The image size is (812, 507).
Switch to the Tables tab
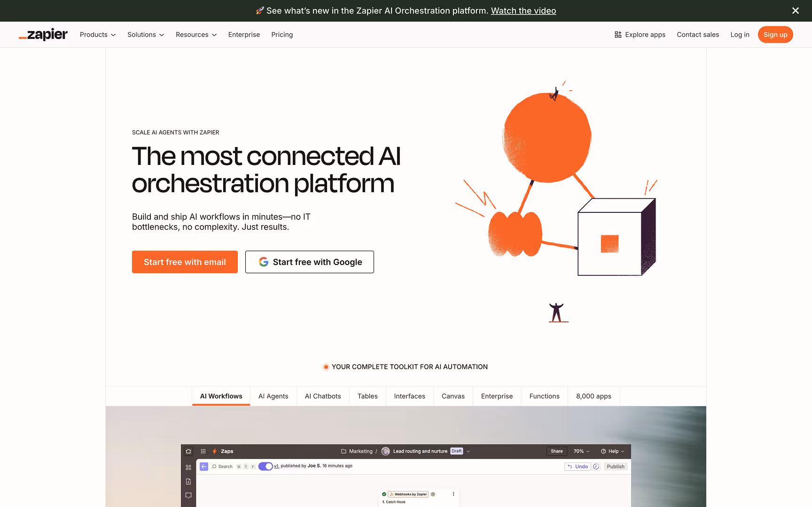coord(367,396)
